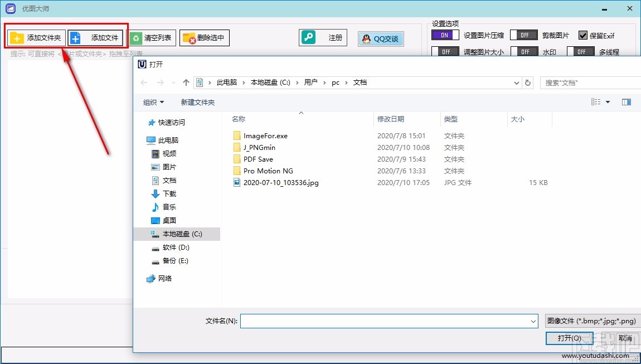The width and height of the screenshot is (641, 364).
Task: Click the preview pane icon in the dialog toolbar
Action: (x=627, y=102)
